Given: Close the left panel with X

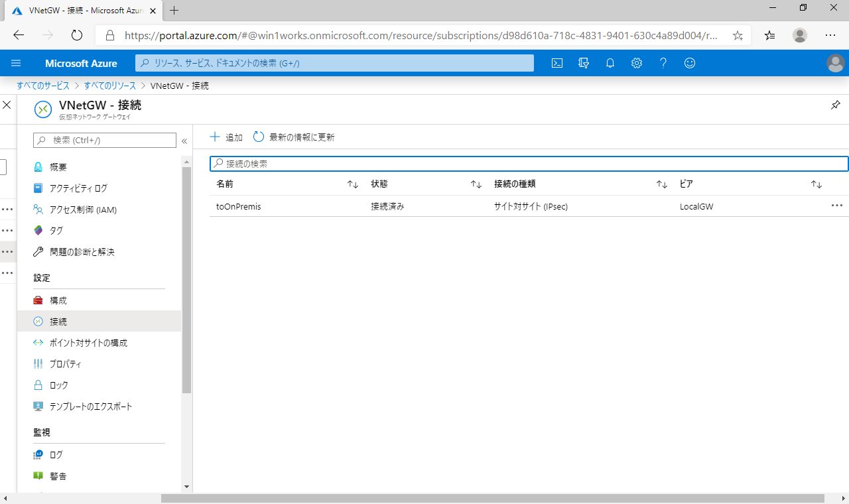Looking at the screenshot, I should click(x=7, y=105).
